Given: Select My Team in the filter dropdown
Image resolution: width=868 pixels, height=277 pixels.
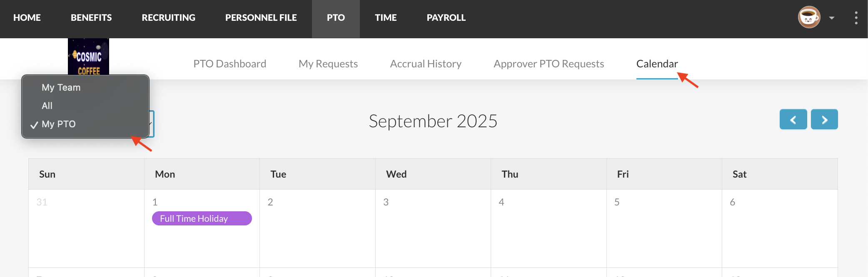Looking at the screenshot, I should coord(61,87).
